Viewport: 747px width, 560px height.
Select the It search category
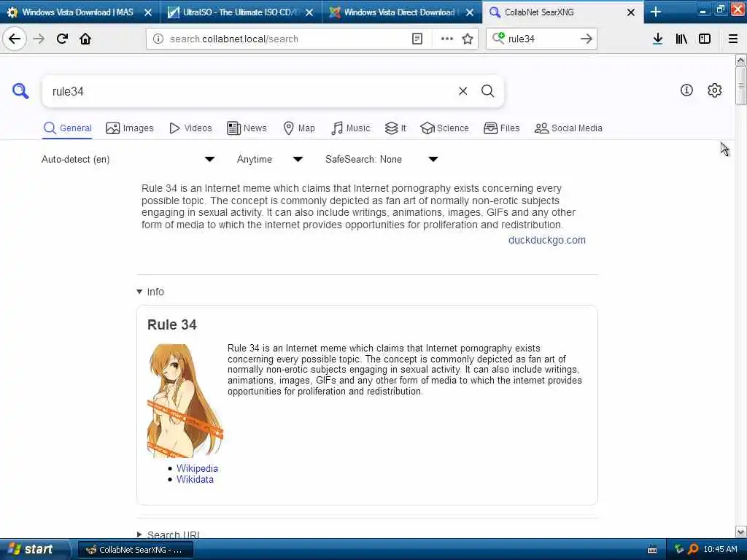395,128
